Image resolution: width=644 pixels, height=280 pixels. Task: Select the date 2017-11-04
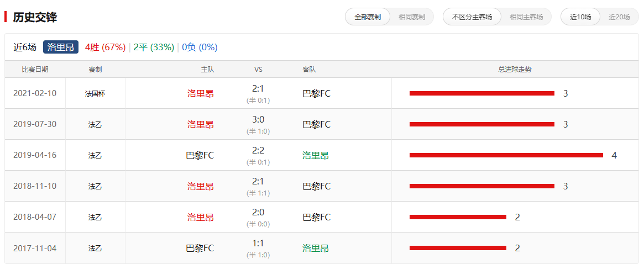pos(35,248)
